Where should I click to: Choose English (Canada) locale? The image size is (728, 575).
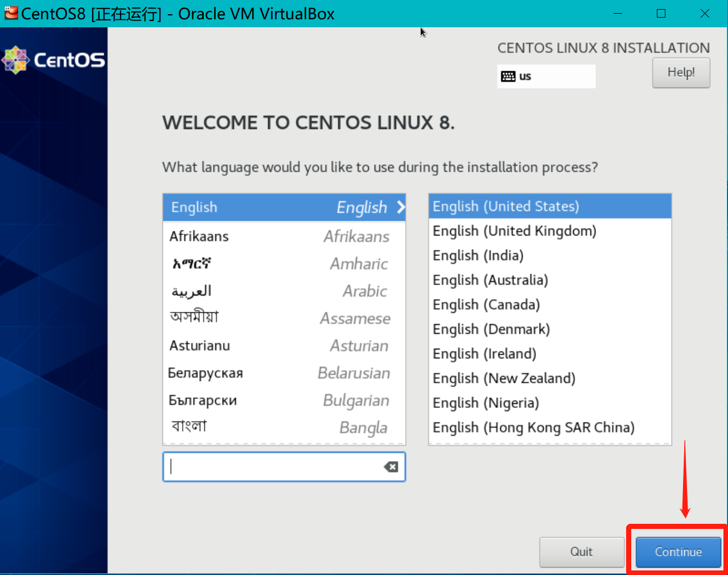(x=550, y=304)
